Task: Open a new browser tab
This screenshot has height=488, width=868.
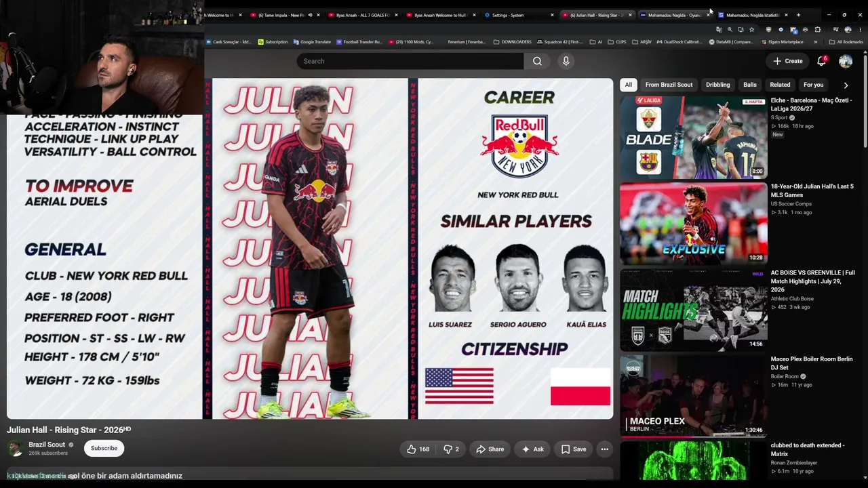Action: (x=798, y=15)
